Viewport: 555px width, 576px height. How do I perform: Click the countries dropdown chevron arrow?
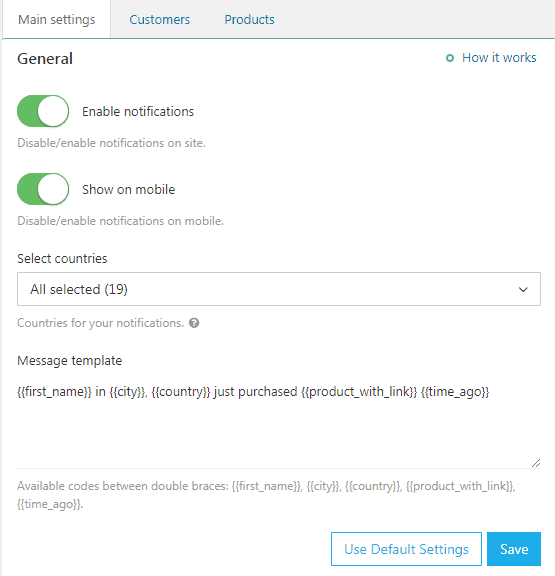click(523, 289)
